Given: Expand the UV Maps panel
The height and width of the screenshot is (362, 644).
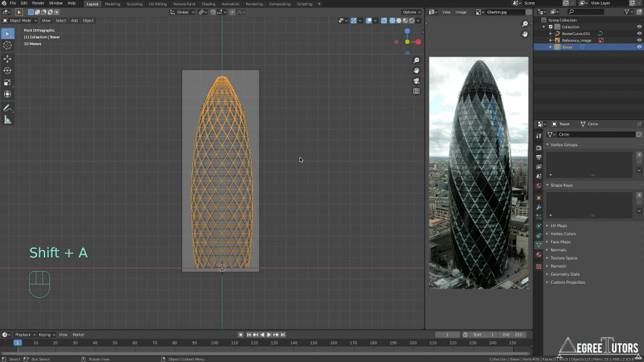Looking at the screenshot, I should (x=558, y=226).
